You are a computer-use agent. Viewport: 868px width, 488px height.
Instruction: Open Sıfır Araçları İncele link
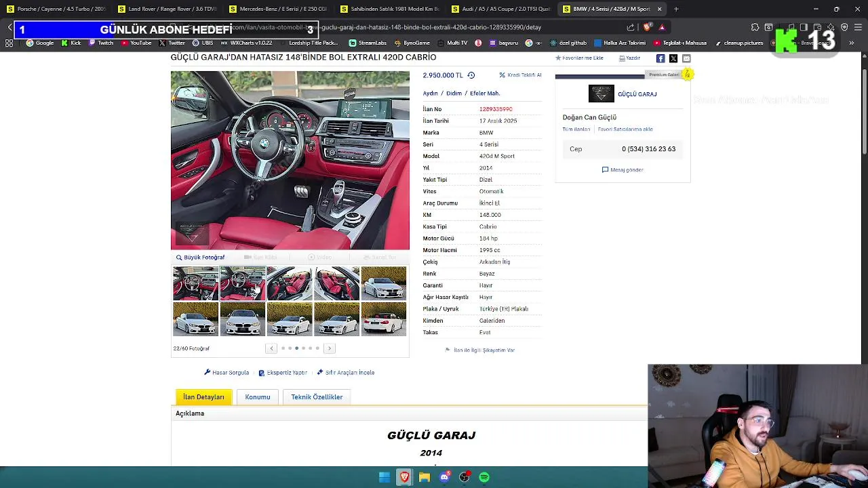point(346,373)
